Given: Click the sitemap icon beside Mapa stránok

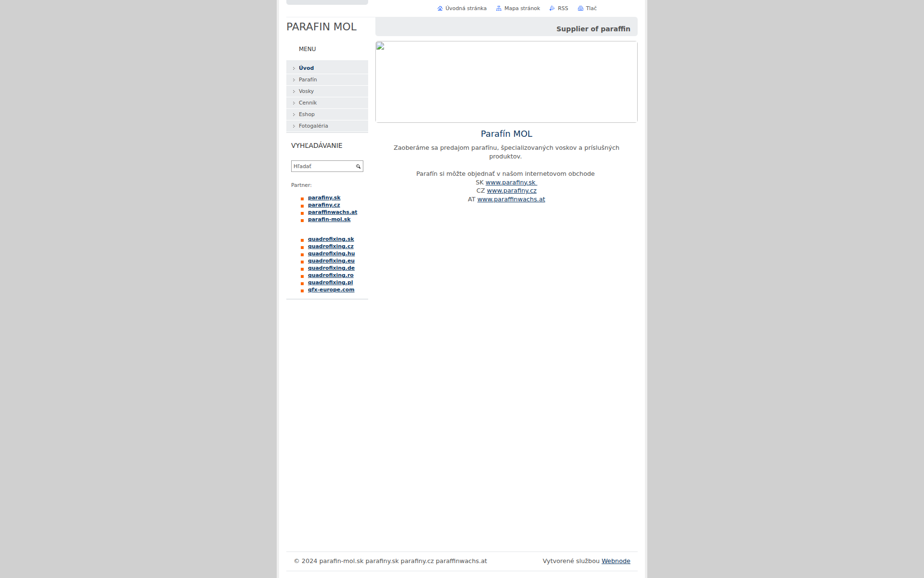Looking at the screenshot, I should (x=499, y=8).
